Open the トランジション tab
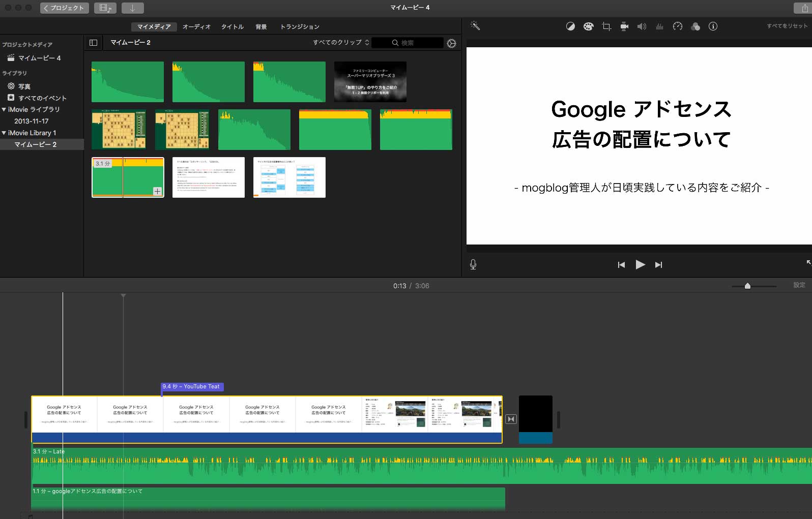Image resolution: width=812 pixels, height=519 pixels. point(300,27)
